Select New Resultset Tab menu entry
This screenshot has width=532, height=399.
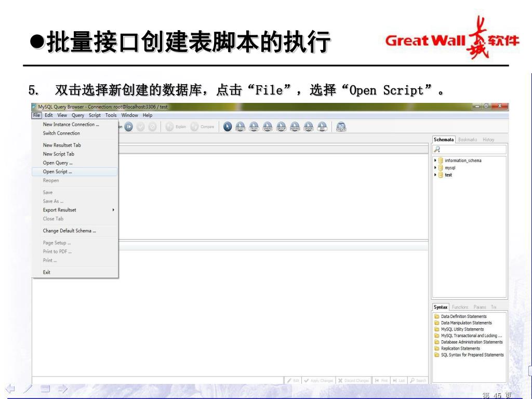click(x=75, y=145)
